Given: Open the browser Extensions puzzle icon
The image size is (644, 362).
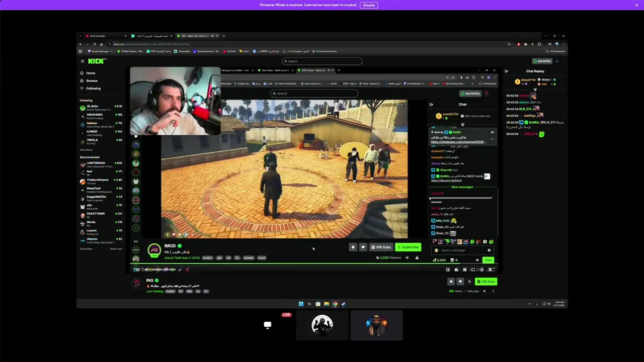Looking at the screenshot, I should 539,44.
